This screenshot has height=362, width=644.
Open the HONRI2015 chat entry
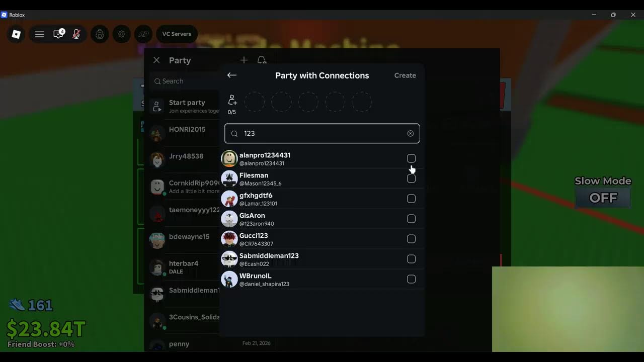pos(184,133)
